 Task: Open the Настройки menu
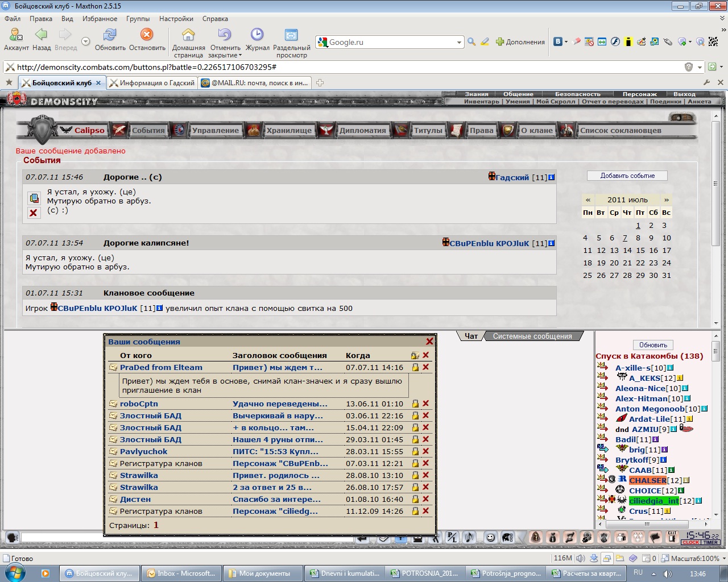point(176,18)
